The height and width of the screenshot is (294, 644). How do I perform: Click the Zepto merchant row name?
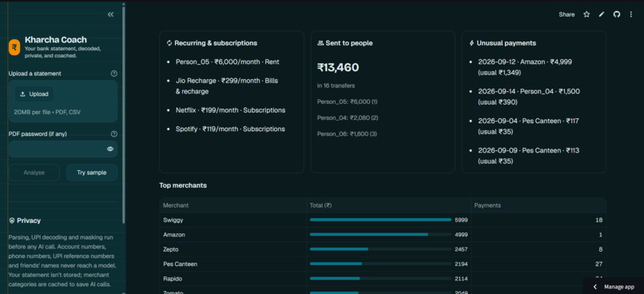point(170,249)
